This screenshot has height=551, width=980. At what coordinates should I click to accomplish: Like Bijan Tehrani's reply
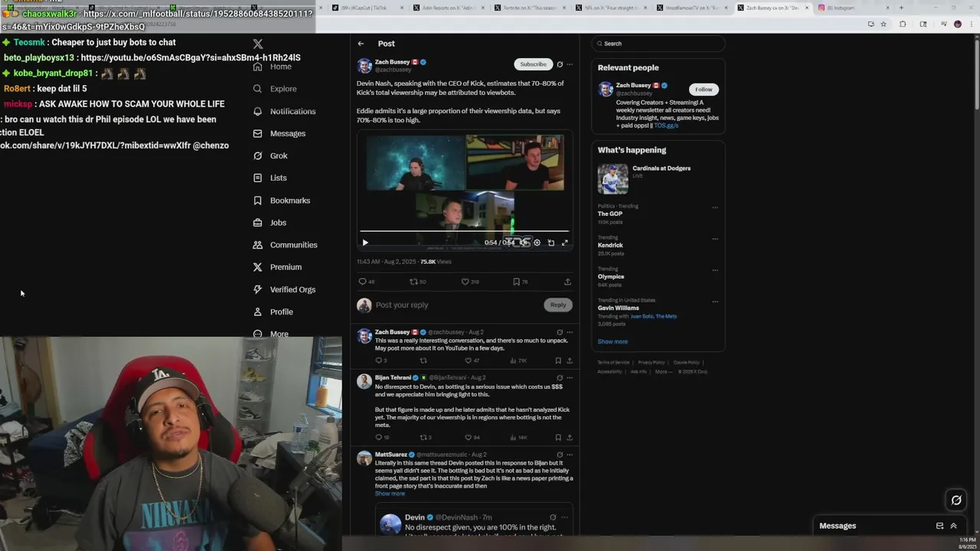tap(468, 437)
